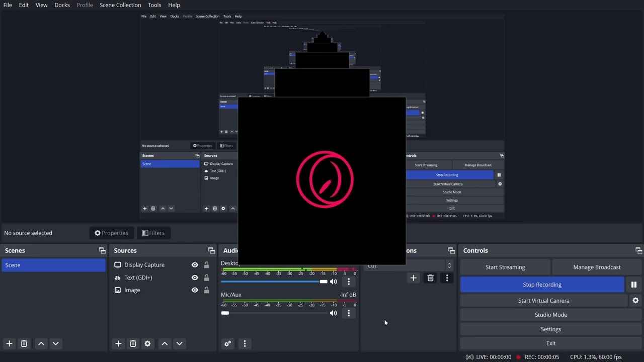Float the Scene Transitions dock
Viewport: 644px width, 362px height.
(x=451, y=250)
